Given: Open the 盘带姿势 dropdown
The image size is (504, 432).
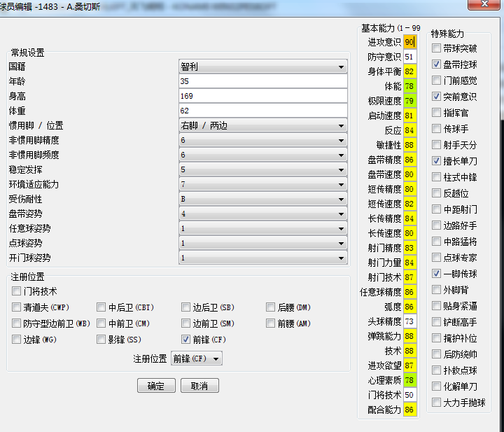Looking at the screenshot, I should point(263,214).
